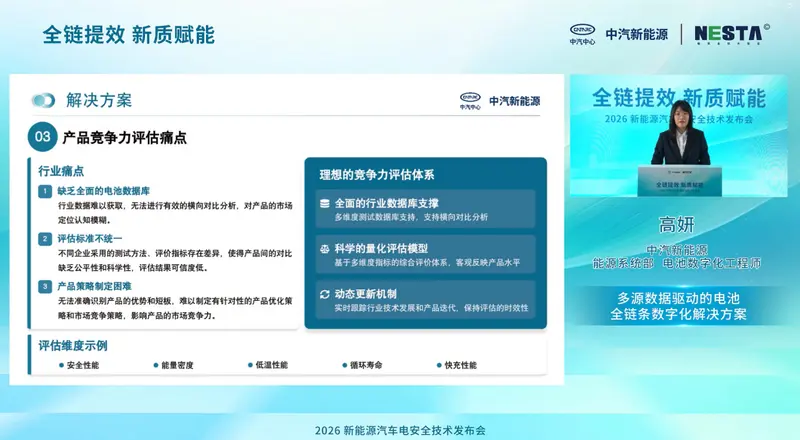Image resolution: width=800 pixels, height=440 pixels.
Task: Click the 评估维度示例 section heading
Action: (x=73, y=346)
